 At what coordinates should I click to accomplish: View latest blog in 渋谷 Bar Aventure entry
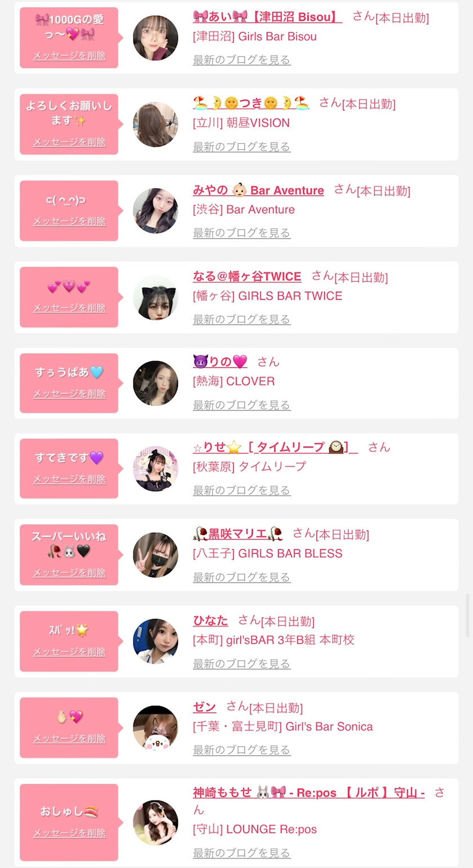[242, 233]
